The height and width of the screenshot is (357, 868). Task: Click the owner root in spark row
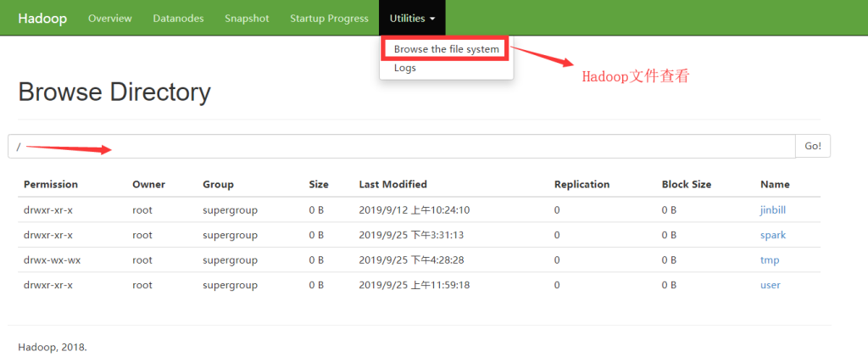click(142, 235)
